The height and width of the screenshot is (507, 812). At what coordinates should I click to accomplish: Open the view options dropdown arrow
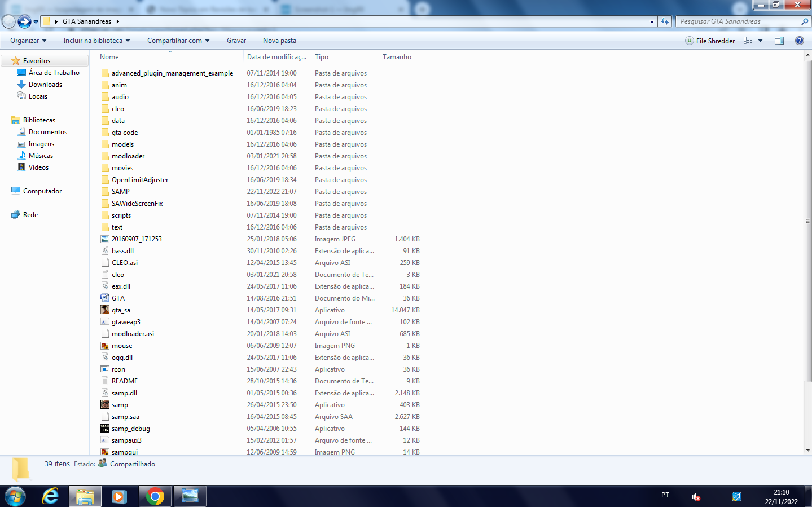pyautogui.click(x=760, y=41)
